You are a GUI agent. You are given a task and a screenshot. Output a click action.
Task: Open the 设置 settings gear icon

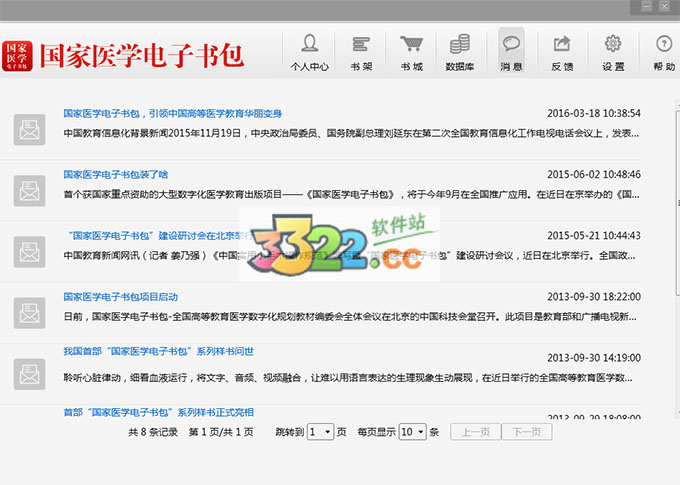click(x=613, y=53)
